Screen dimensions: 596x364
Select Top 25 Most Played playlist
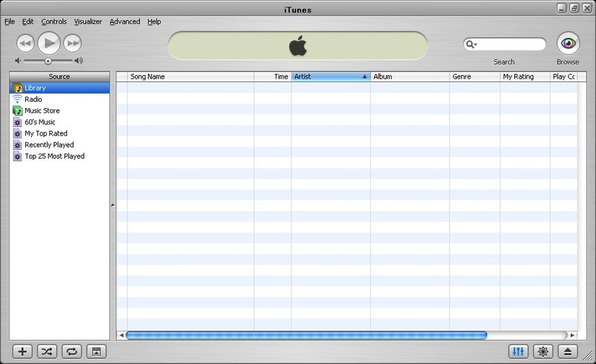60,156
